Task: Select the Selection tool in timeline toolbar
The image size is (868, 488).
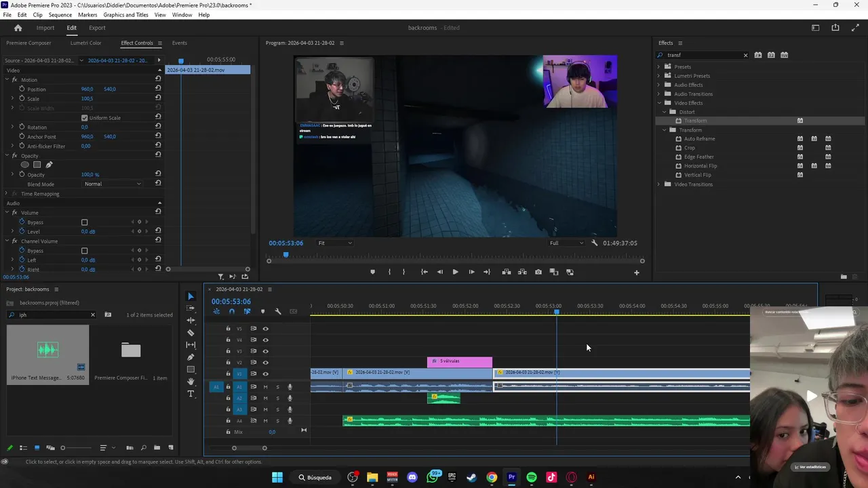Action: click(x=191, y=296)
